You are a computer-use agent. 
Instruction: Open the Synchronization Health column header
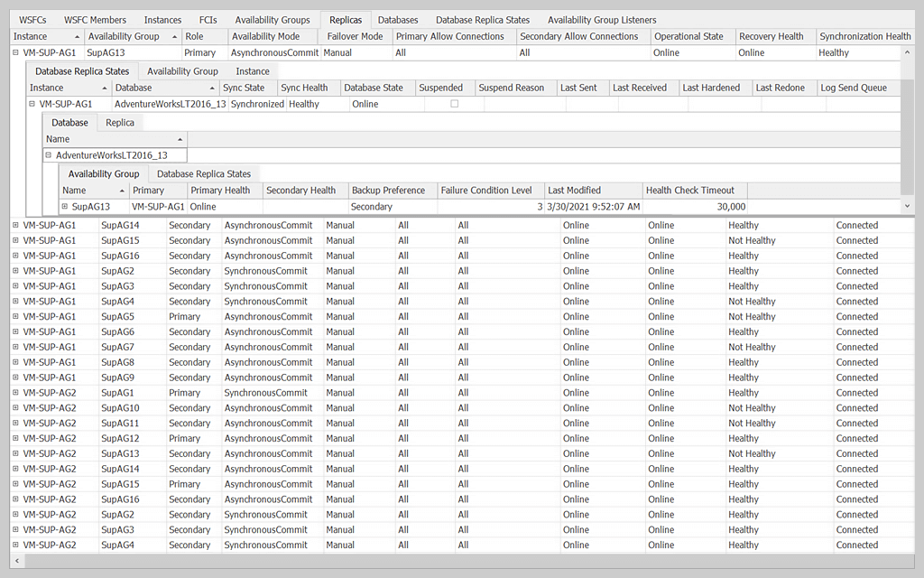[x=864, y=36]
